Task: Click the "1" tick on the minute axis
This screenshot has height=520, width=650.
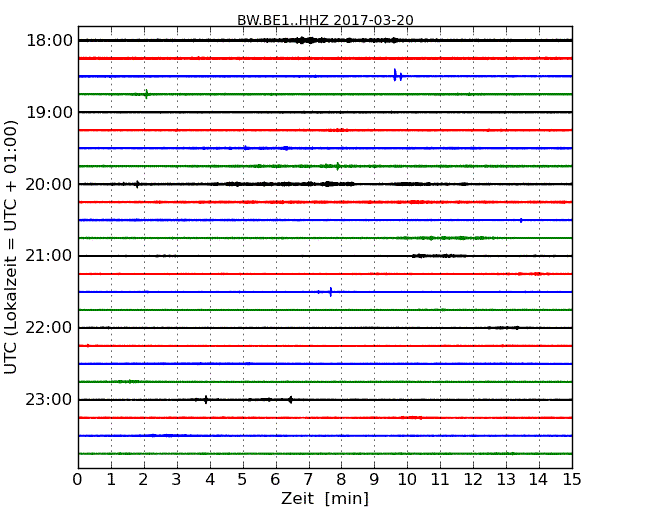Action: pyautogui.click(x=111, y=479)
